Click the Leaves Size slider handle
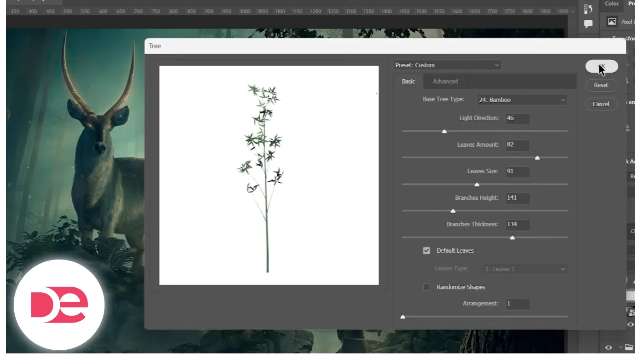The height and width of the screenshot is (364, 635). 477,185
